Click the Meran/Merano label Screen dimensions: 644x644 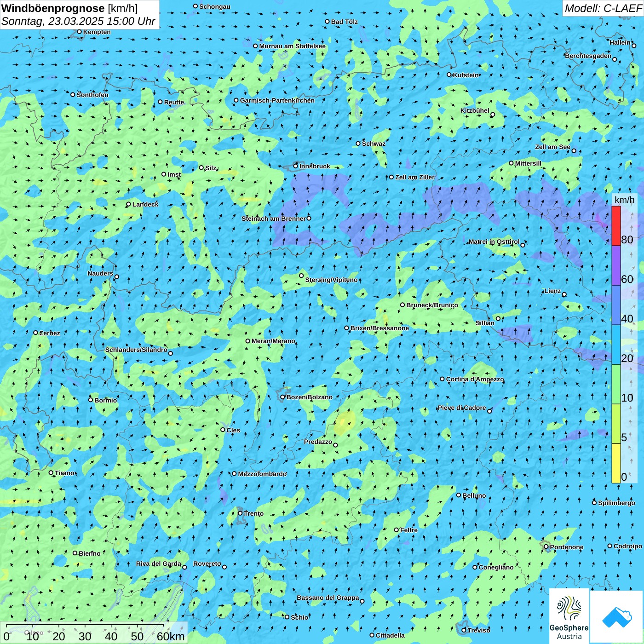(x=273, y=341)
